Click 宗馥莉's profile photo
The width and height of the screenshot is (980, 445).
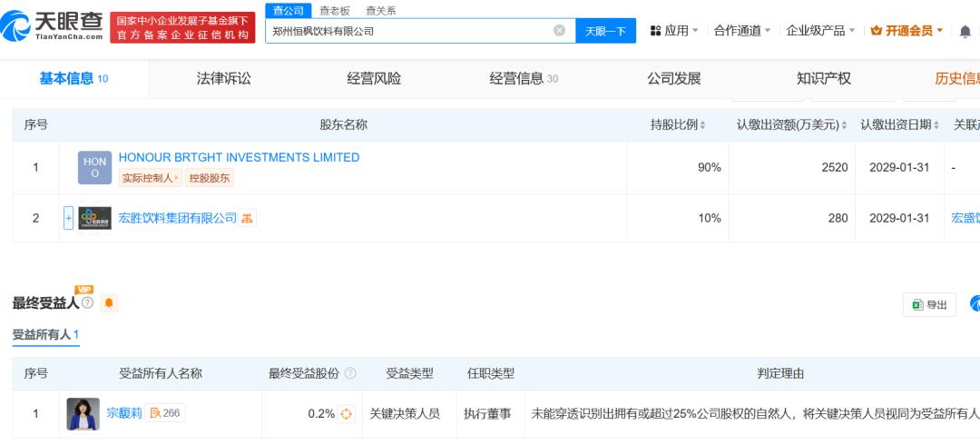click(x=83, y=414)
